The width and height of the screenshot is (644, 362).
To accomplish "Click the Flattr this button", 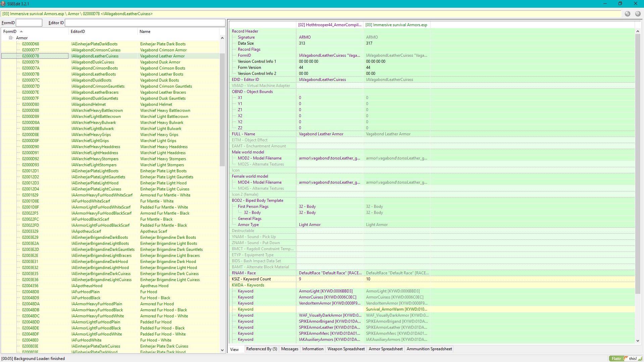I will tap(625, 358).
